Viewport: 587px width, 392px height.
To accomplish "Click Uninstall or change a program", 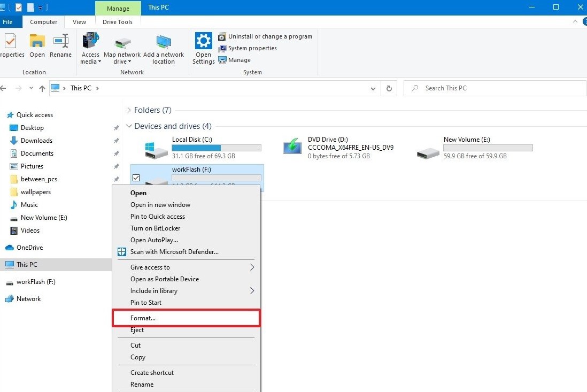I will click(269, 36).
